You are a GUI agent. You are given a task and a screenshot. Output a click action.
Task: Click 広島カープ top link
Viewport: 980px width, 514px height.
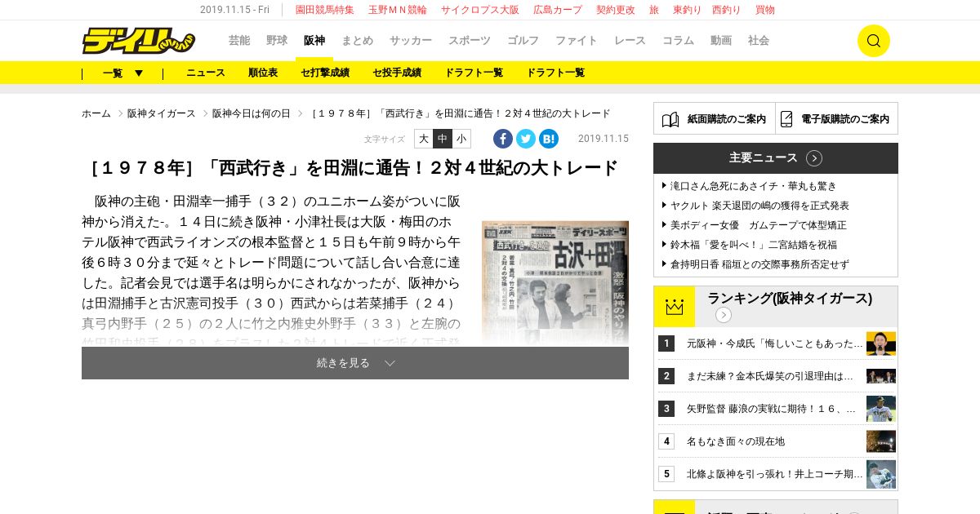point(558,10)
